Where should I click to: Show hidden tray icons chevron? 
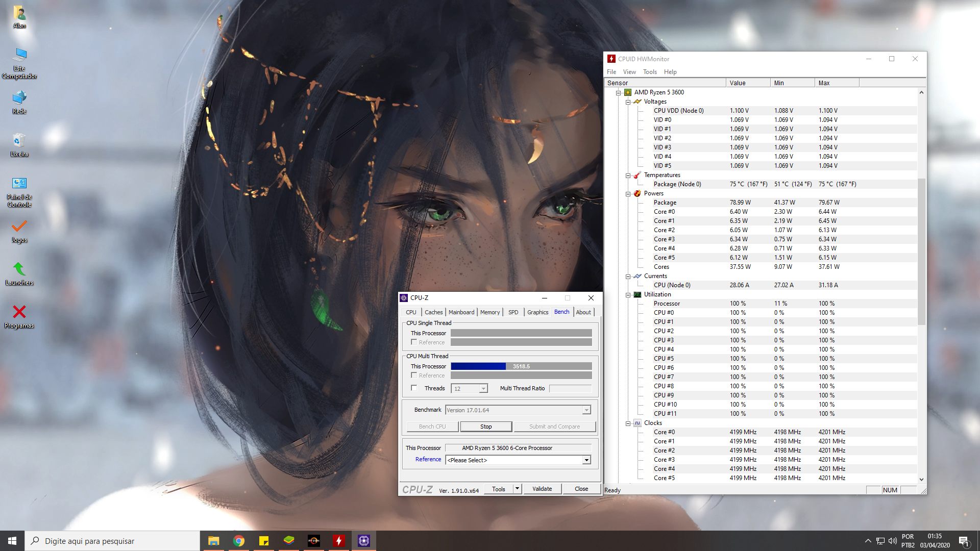868,541
